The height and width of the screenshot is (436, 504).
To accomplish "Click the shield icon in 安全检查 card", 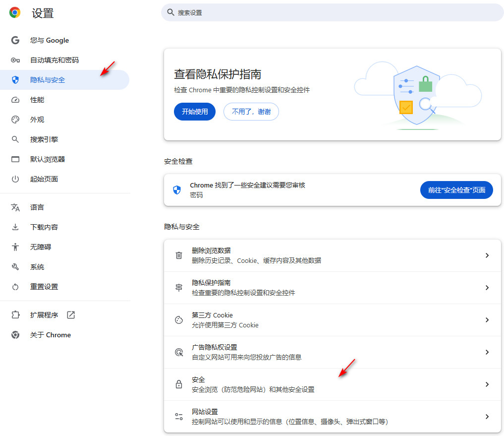I will (177, 190).
